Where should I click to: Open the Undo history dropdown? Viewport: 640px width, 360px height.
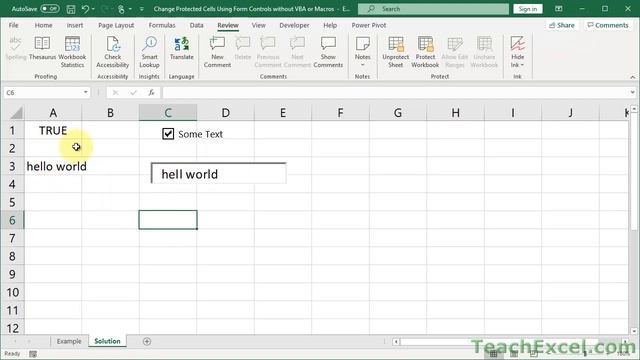pos(93,9)
